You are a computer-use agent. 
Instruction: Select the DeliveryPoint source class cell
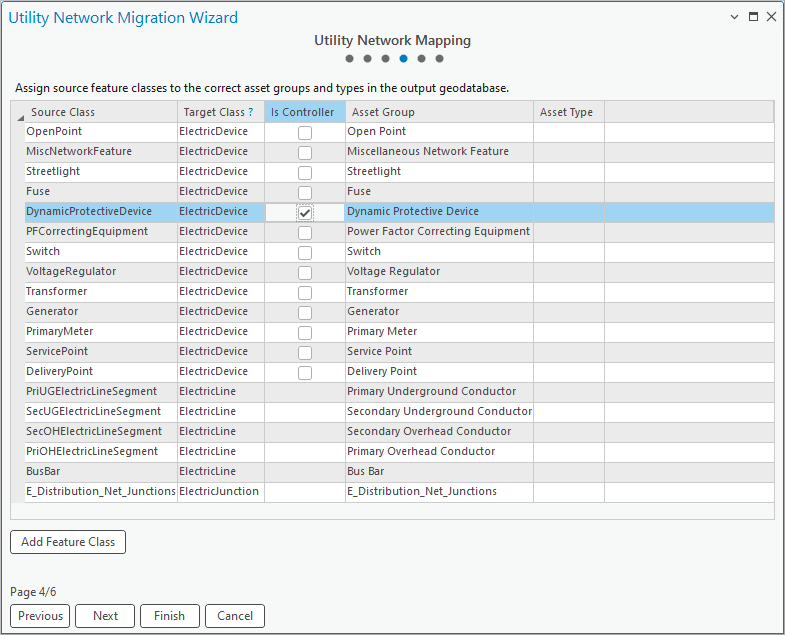[101, 372]
